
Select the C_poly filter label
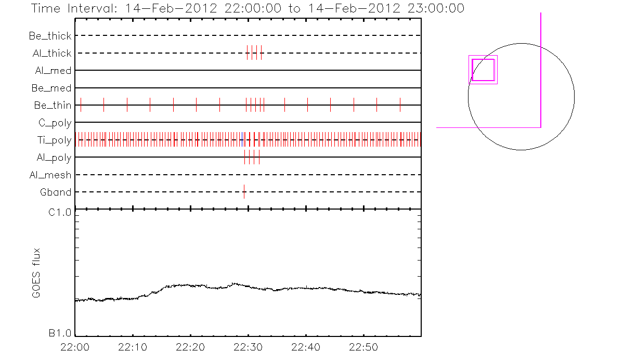tap(55, 123)
